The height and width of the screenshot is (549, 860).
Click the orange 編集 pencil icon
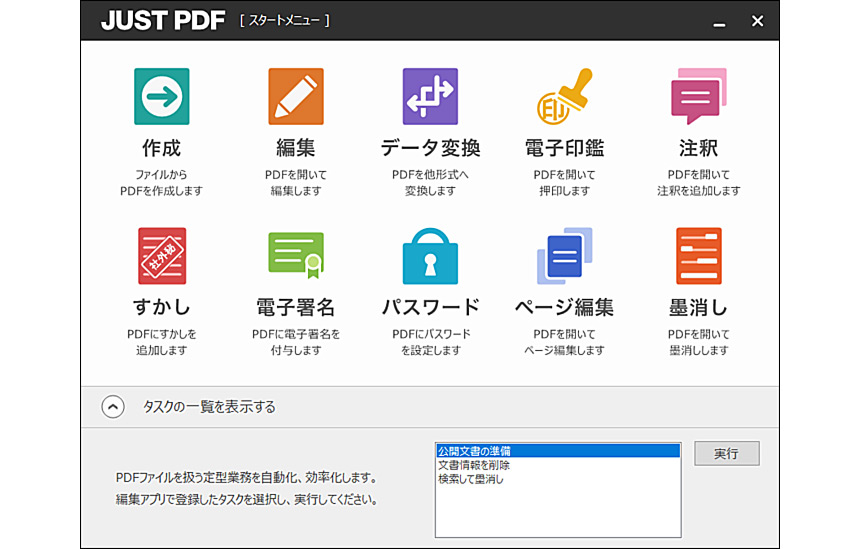(296, 97)
